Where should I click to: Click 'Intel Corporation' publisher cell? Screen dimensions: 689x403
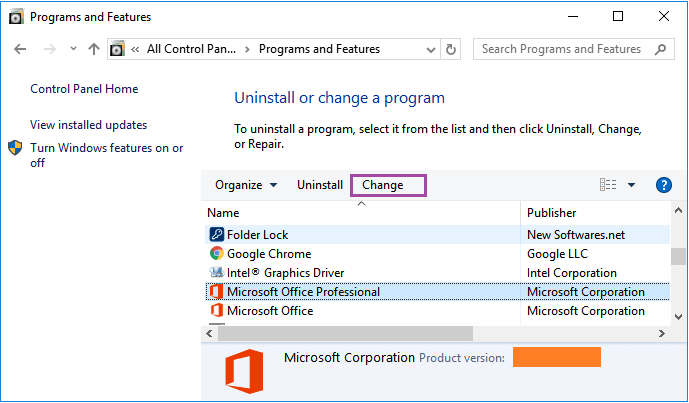pos(572,273)
